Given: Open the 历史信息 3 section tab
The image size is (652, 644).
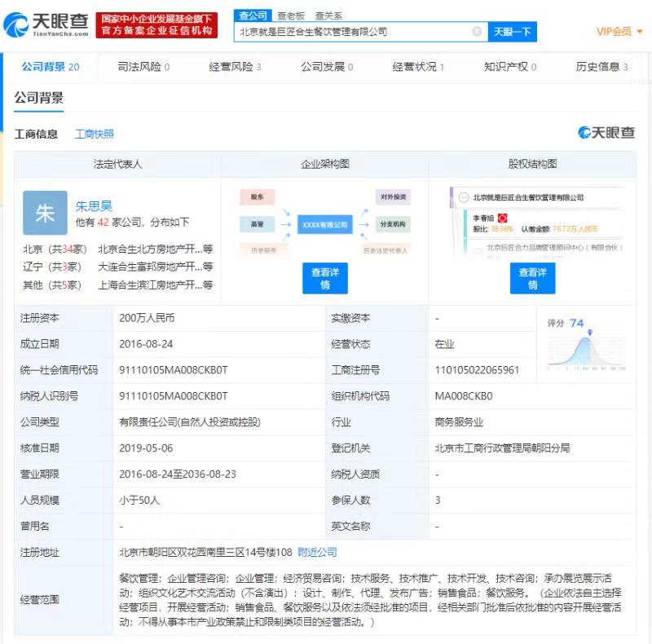Looking at the screenshot, I should click(x=601, y=67).
